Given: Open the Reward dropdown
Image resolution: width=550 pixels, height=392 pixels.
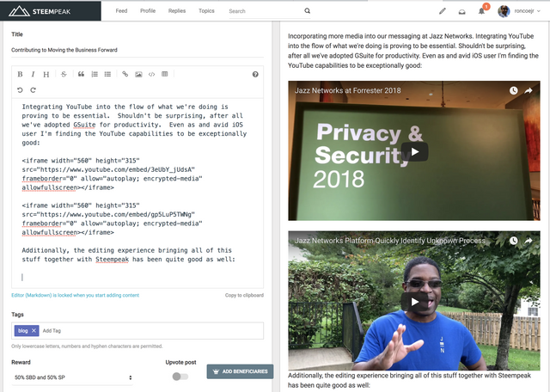Looking at the screenshot, I should tap(72, 377).
